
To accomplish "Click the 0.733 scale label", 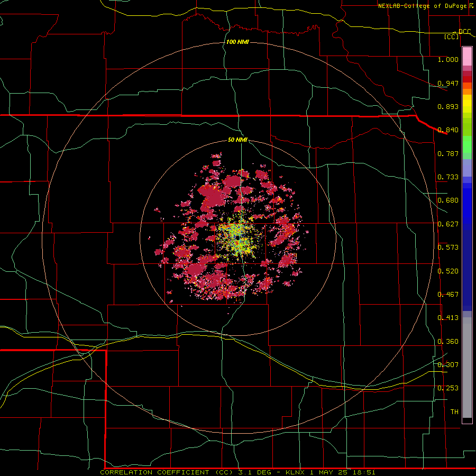I will coord(448,177).
